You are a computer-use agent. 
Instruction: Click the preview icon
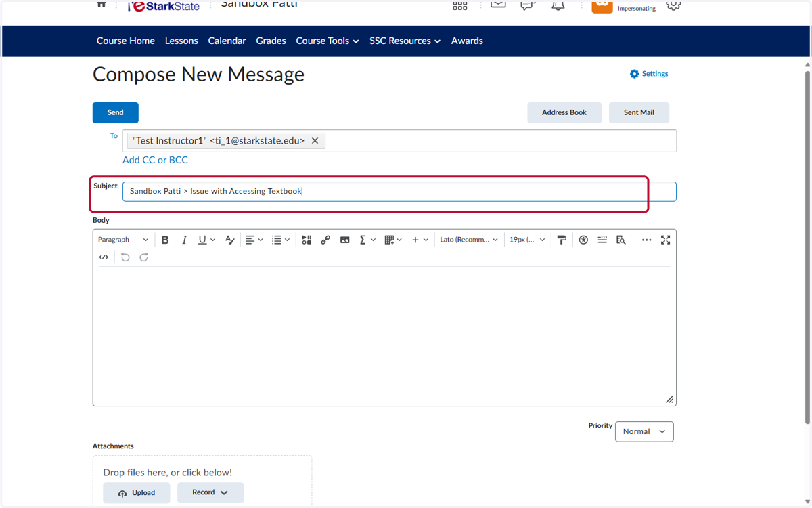pos(621,240)
